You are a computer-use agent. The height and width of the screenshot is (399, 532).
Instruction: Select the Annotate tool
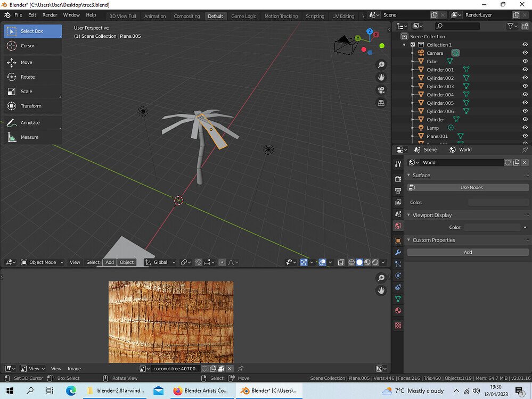click(x=33, y=123)
